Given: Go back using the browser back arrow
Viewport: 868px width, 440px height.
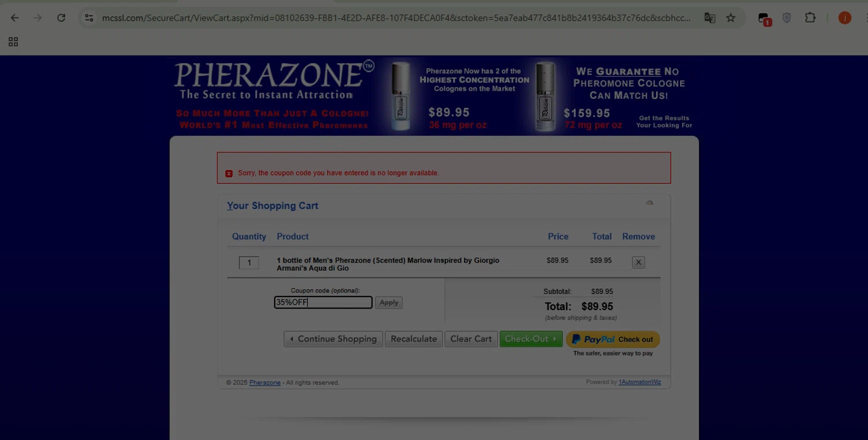Looking at the screenshot, I should (15, 18).
